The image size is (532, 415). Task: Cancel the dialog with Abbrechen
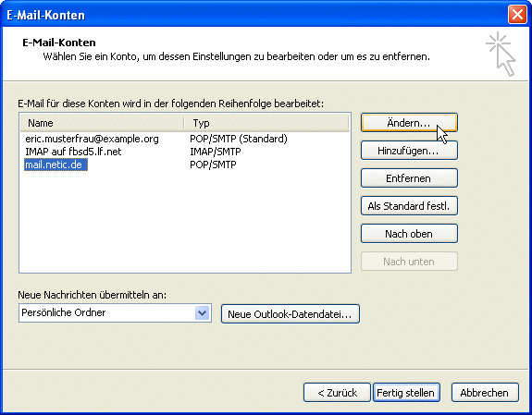485,393
